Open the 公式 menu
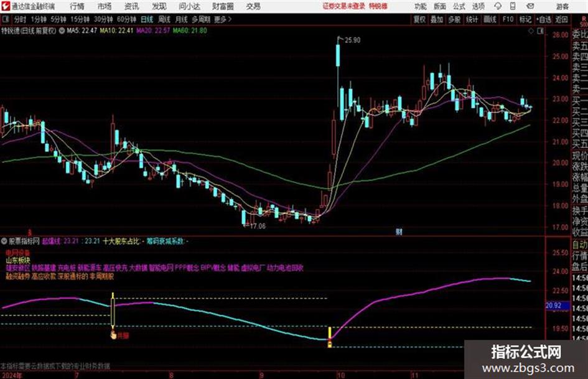 coord(459,6)
